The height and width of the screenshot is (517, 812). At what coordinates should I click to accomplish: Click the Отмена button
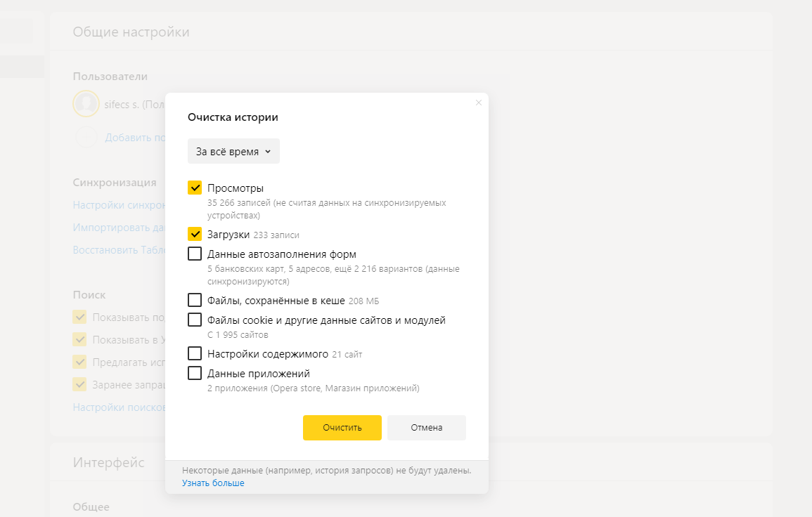point(427,428)
